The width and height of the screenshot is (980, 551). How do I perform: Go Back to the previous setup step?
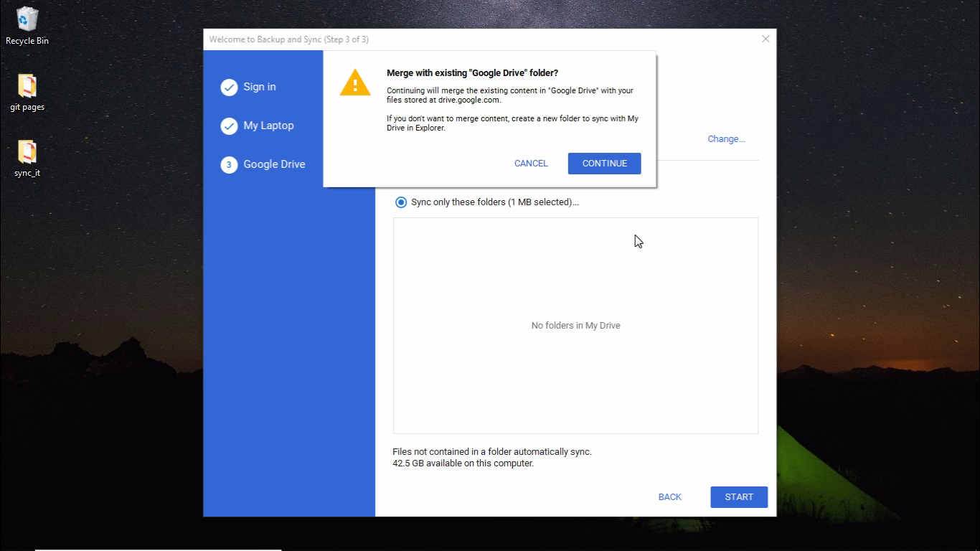pos(669,496)
